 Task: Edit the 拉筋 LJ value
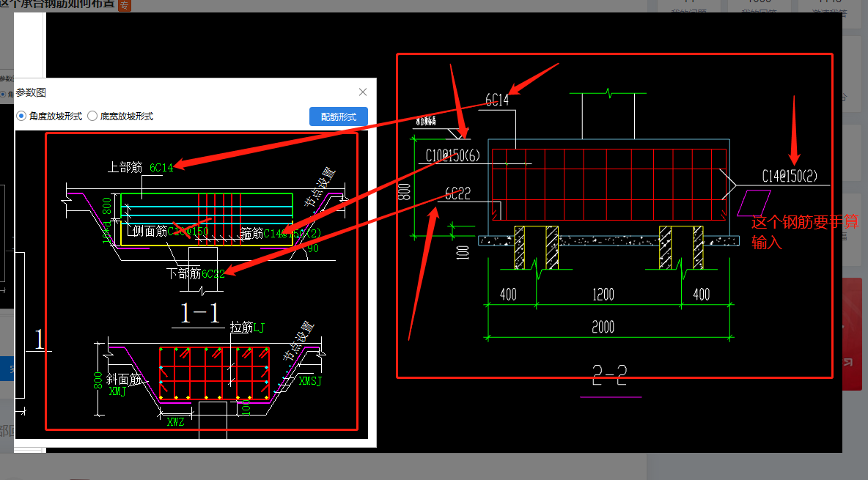point(259,328)
